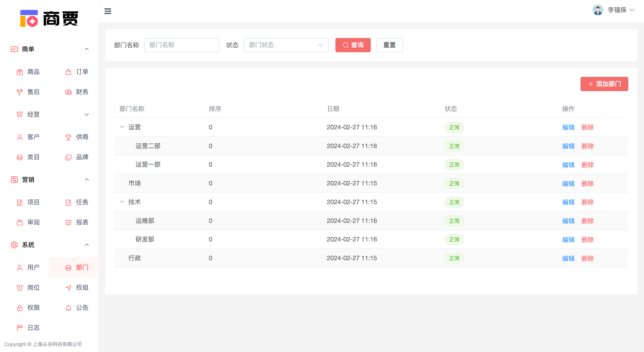Collapse the 技术 department row
Viewport: 644px width, 352px height.
point(122,202)
